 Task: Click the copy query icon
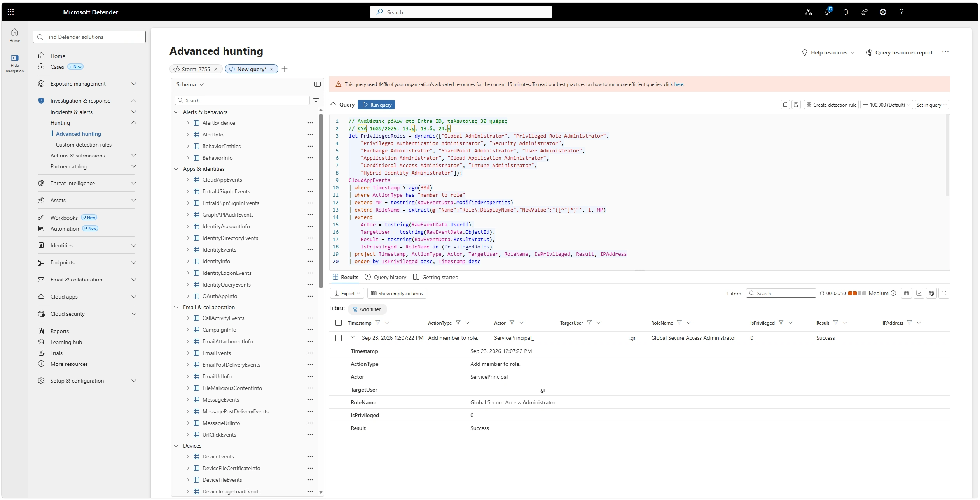pyautogui.click(x=785, y=105)
